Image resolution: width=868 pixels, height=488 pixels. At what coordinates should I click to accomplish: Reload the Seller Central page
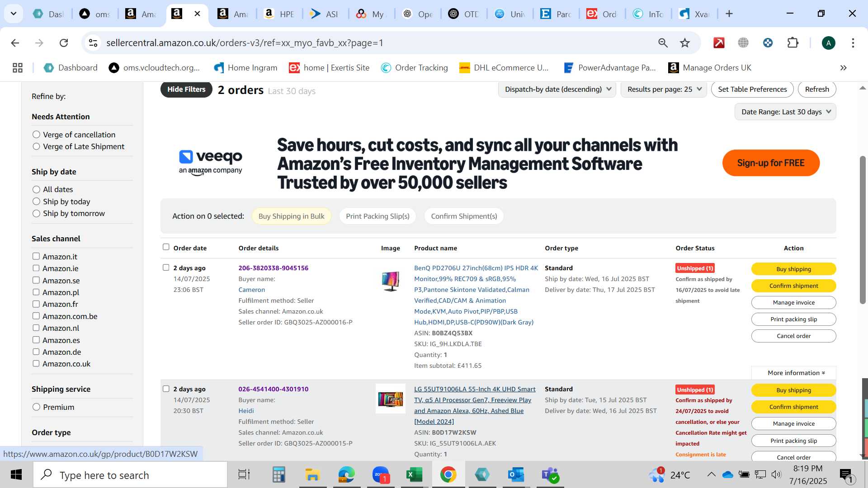point(64,43)
